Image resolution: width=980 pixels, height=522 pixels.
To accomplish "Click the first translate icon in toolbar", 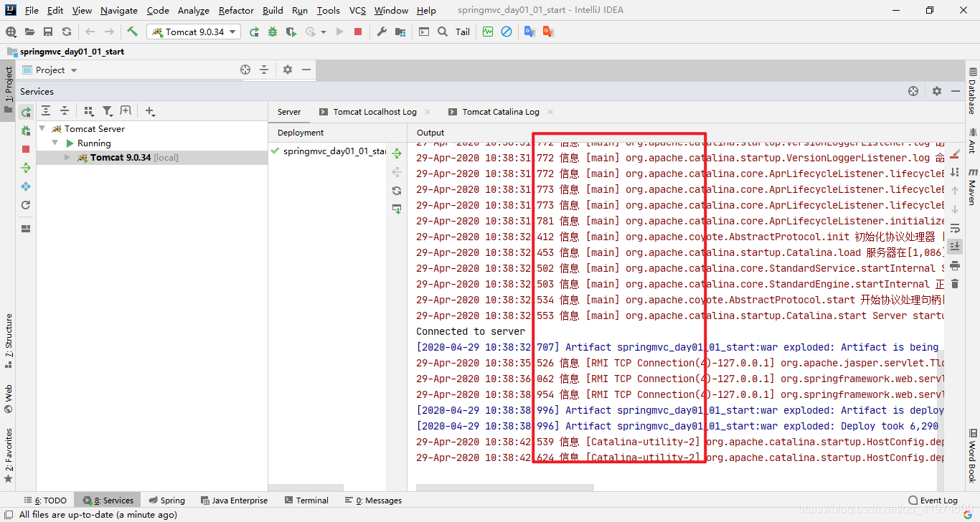I will (x=529, y=32).
